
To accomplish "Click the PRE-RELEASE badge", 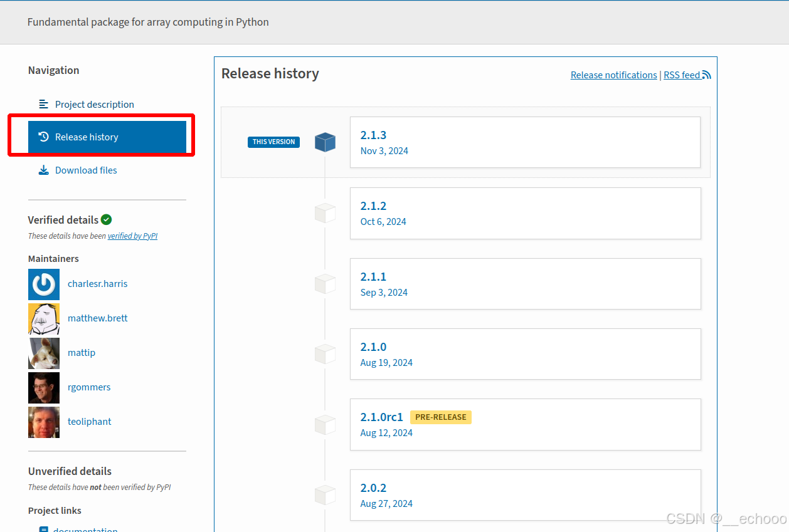I will 441,417.
